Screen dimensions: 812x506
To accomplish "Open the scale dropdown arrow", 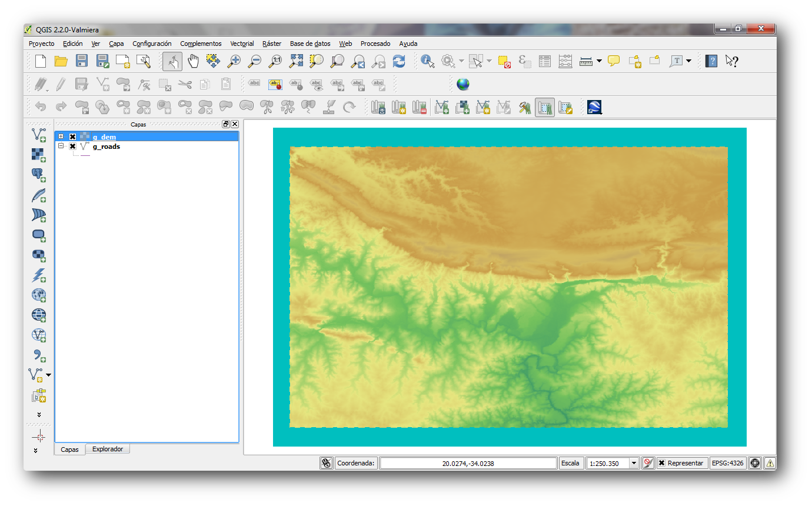I will pos(634,463).
